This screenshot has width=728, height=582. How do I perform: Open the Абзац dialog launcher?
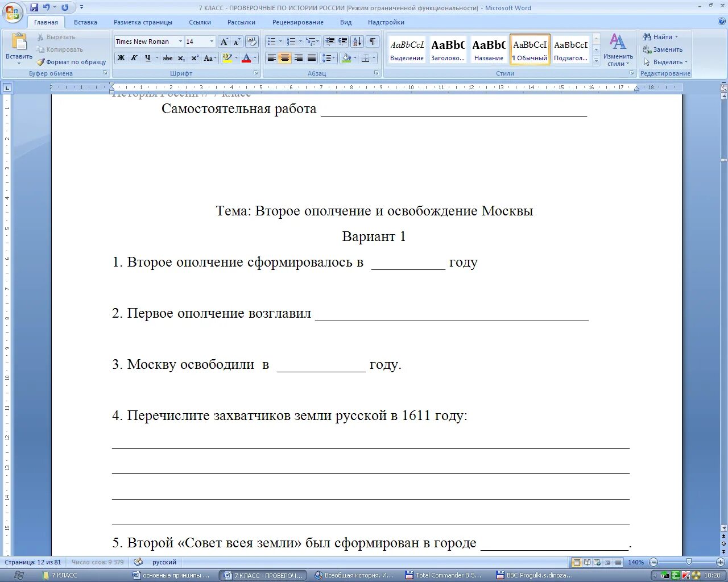pyautogui.click(x=377, y=73)
